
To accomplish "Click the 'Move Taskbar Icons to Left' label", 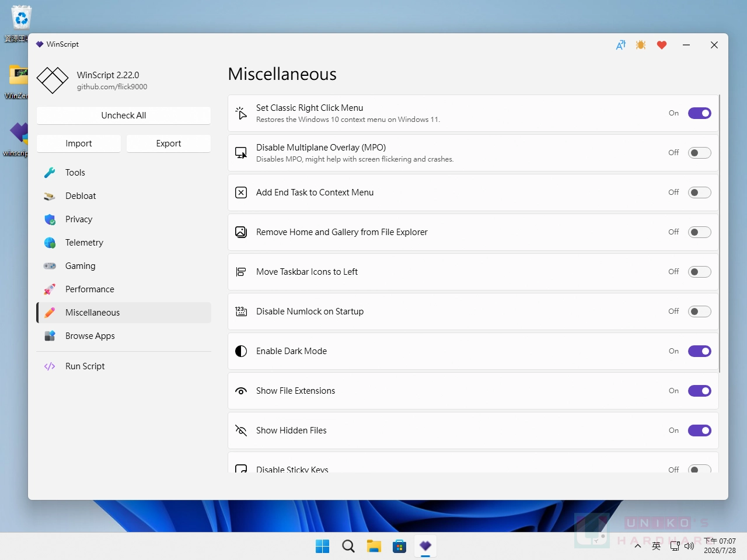I will tap(307, 272).
